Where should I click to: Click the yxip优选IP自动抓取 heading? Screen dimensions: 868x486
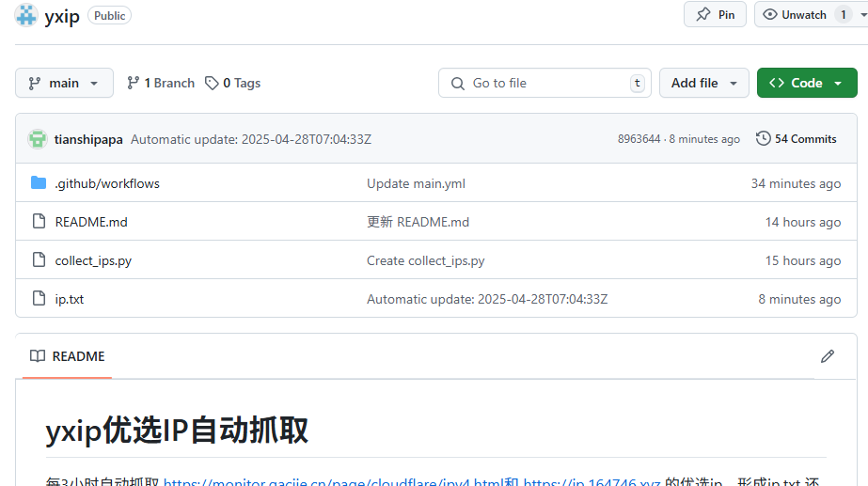click(x=177, y=431)
